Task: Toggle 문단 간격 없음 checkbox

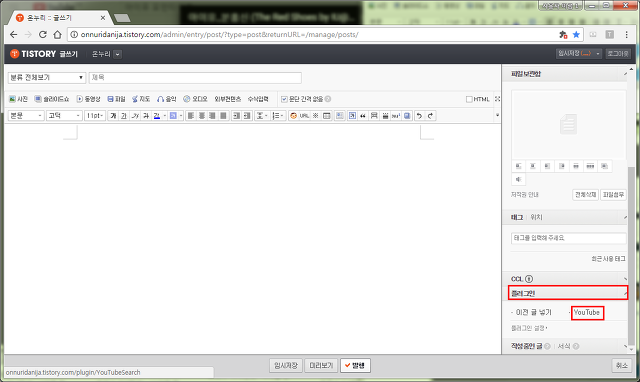Action: (284, 99)
